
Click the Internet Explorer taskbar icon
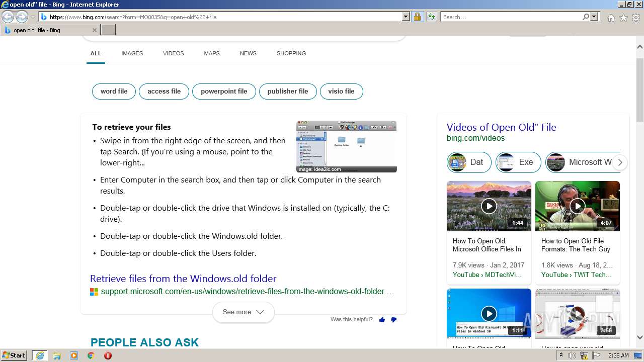click(x=40, y=355)
